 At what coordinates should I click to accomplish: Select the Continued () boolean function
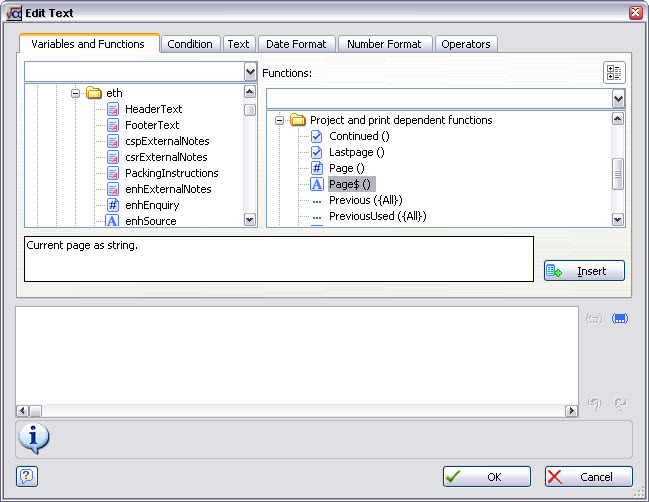pyautogui.click(x=358, y=136)
